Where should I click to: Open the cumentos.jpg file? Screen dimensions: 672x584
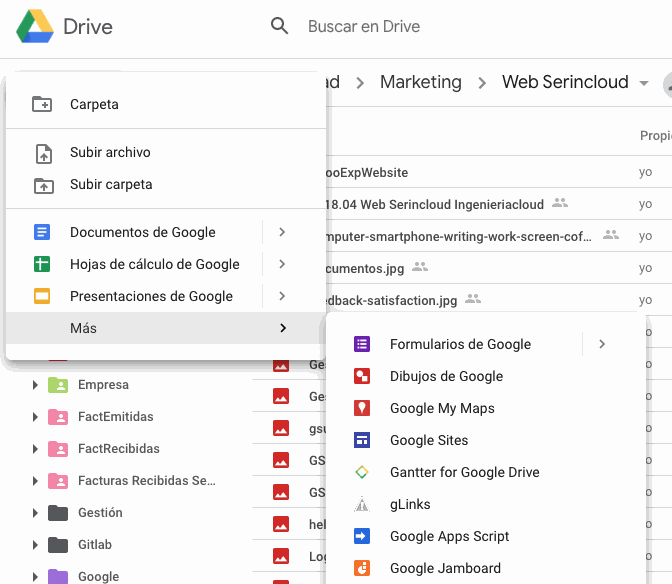364,269
